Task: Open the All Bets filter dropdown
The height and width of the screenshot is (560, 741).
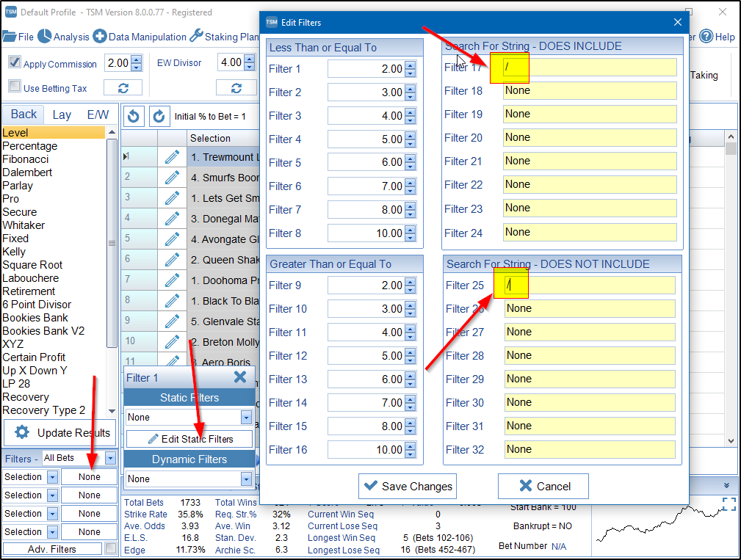Action: pos(110,458)
